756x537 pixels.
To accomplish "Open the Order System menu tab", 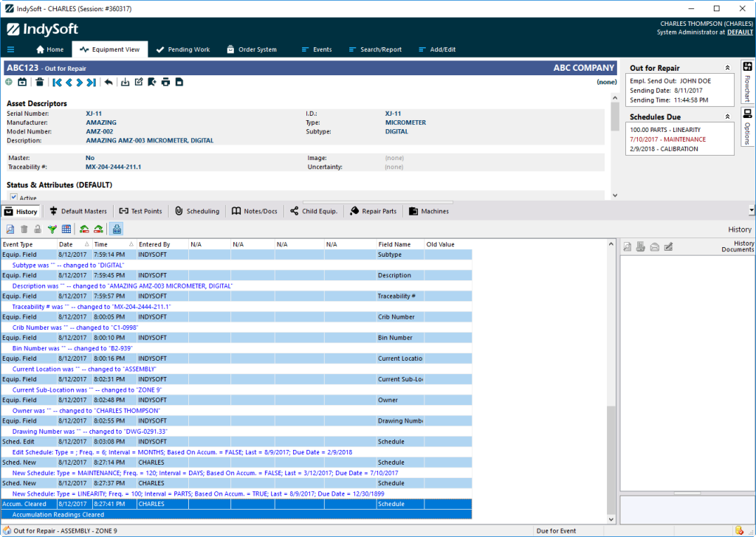I will coord(251,49).
